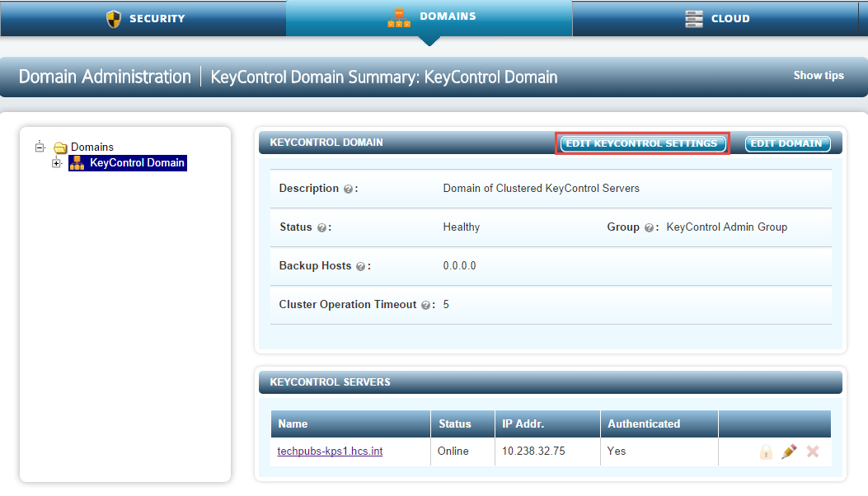Click the Domain of Clustered KeyControl Servers description
Screen dimensions: 868x496
(541, 188)
